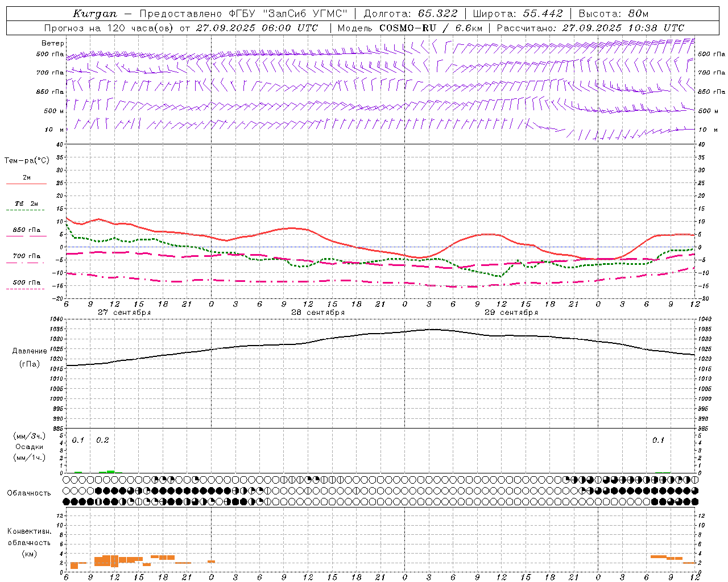728x582 pixels.
Task: Click the "Рассчитано: 27.09.2025 10:38 UTC" text
Action: (590, 28)
